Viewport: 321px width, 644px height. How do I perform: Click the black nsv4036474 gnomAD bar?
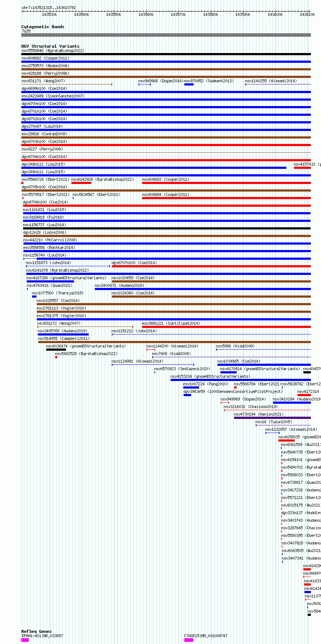(56, 350)
